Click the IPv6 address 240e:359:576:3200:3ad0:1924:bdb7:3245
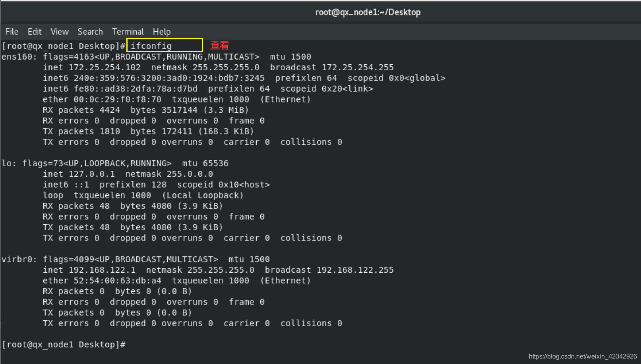 (x=169, y=78)
